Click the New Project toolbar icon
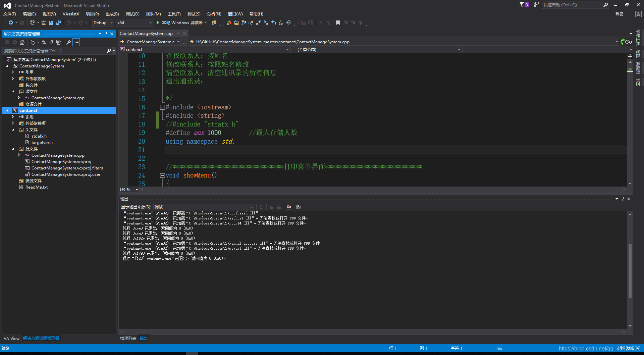Image resolution: width=644 pixels, height=355 pixels. (32, 23)
